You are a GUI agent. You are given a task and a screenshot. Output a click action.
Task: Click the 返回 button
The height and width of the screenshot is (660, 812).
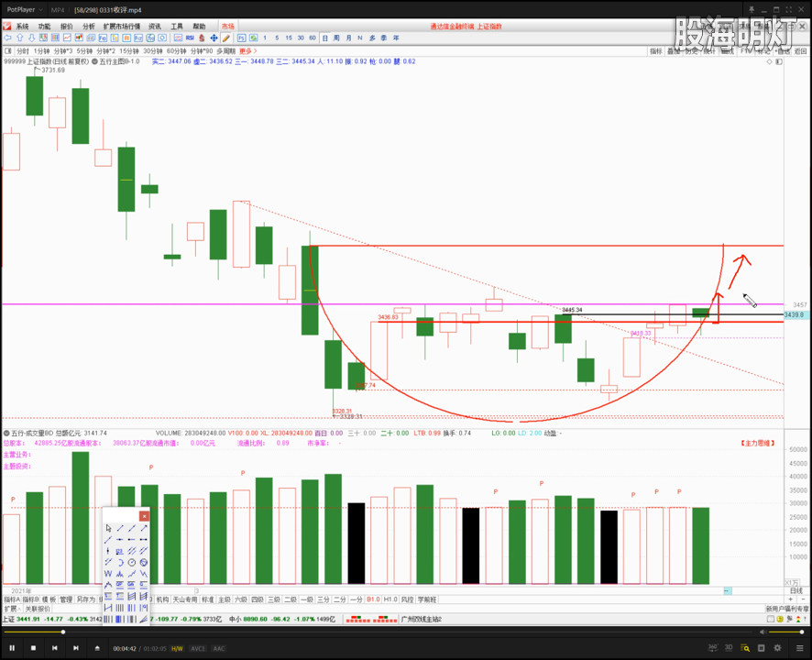(x=801, y=50)
